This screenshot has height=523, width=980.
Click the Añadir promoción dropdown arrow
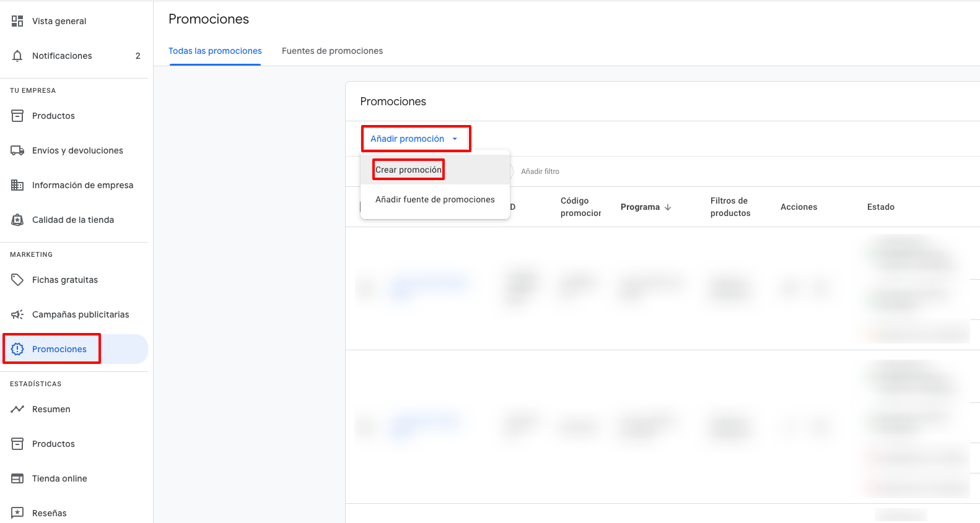[x=455, y=139]
